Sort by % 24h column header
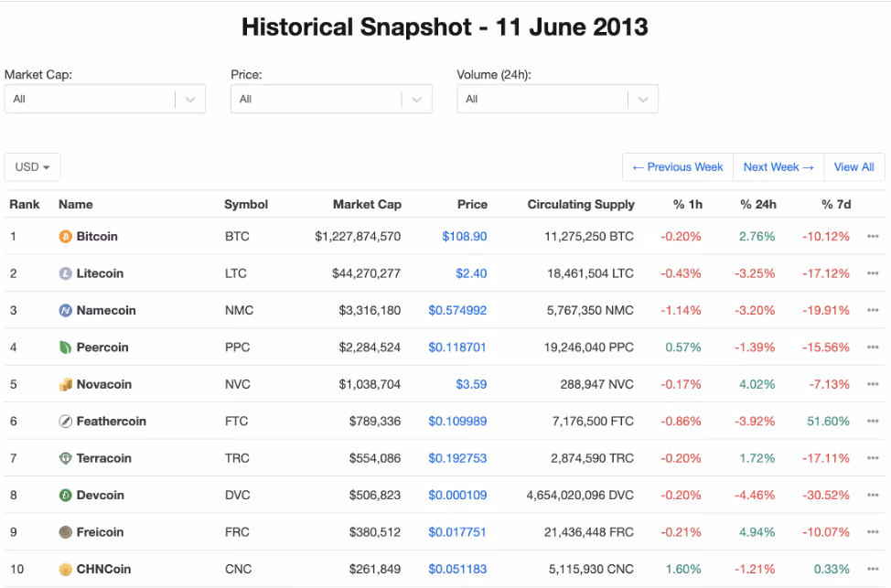The image size is (891, 588). 758,205
